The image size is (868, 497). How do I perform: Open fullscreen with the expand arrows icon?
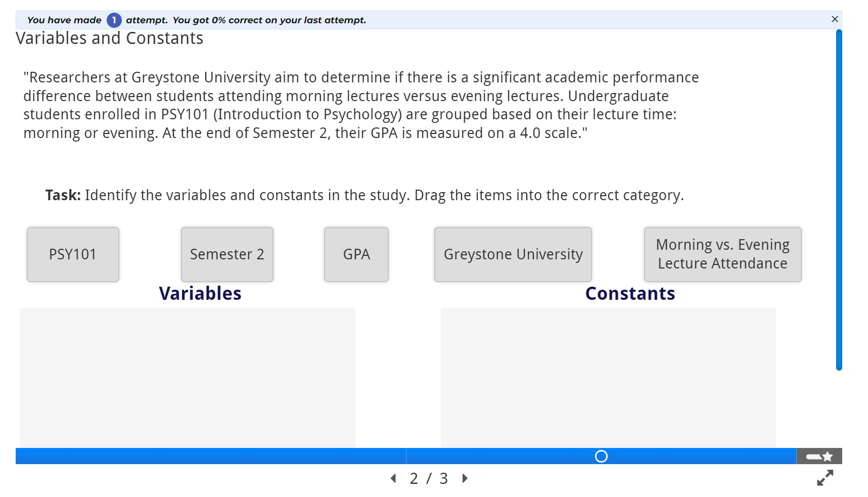pyautogui.click(x=825, y=478)
